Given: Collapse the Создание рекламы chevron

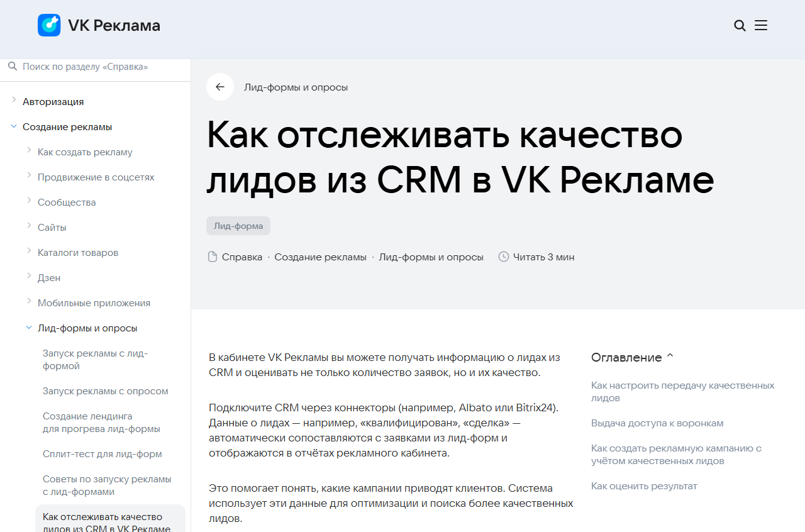Looking at the screenshot, I should coord(14,126).
